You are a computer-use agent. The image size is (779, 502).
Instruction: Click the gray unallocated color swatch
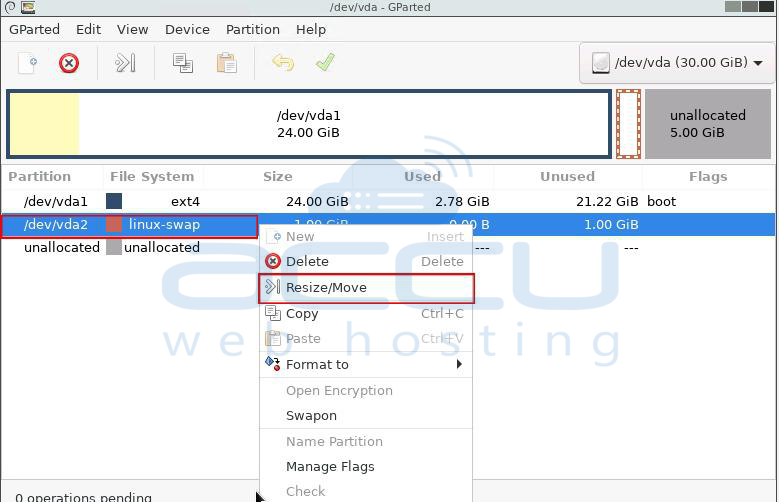(x=114, y=248)
